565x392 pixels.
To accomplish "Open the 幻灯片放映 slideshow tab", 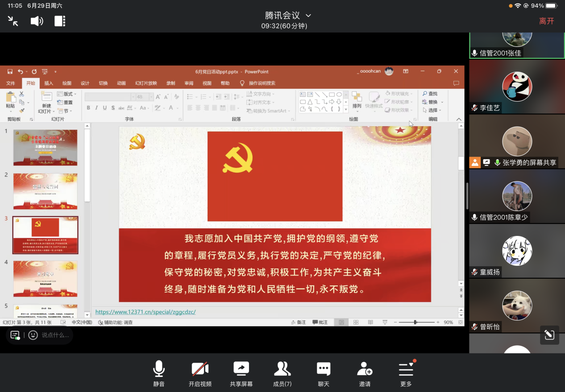I will click(146, 83).
